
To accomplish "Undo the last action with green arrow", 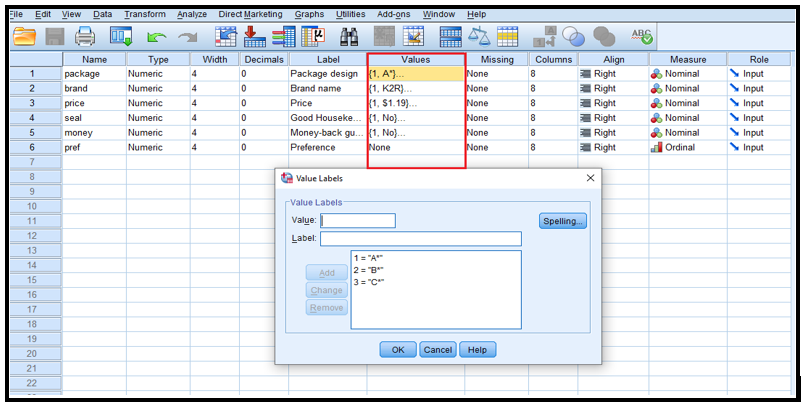I will tap(156, 37).
